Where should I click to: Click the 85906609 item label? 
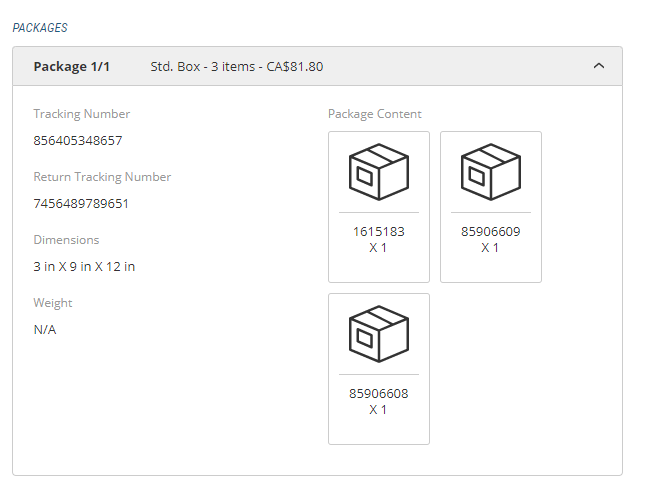click(x=491, y=231)
